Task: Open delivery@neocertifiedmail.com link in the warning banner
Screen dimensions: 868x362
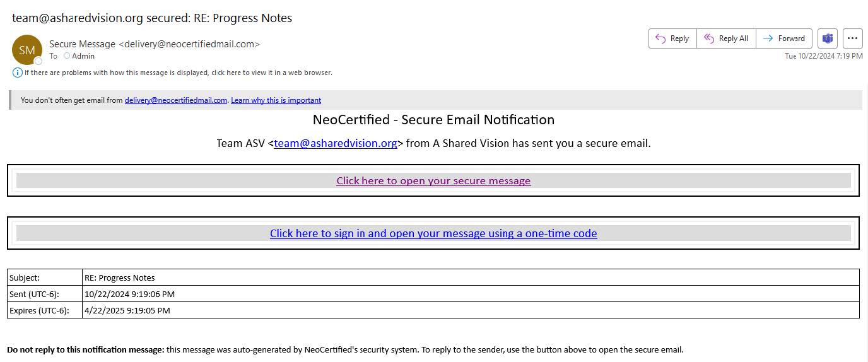Action: (x=175, y=100)
